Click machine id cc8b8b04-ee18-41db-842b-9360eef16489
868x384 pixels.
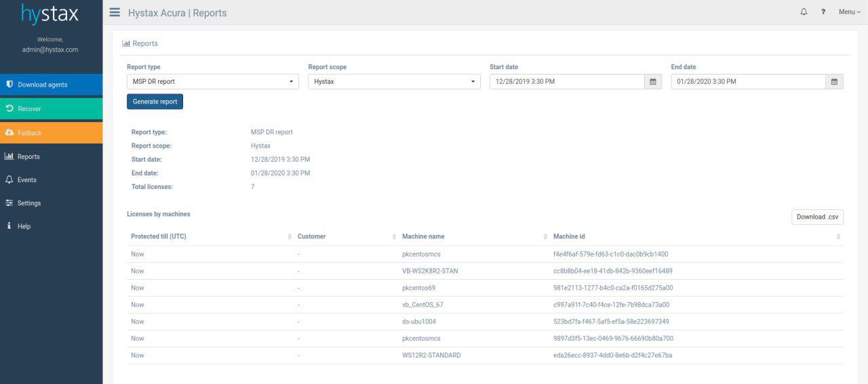coord(612,271)
